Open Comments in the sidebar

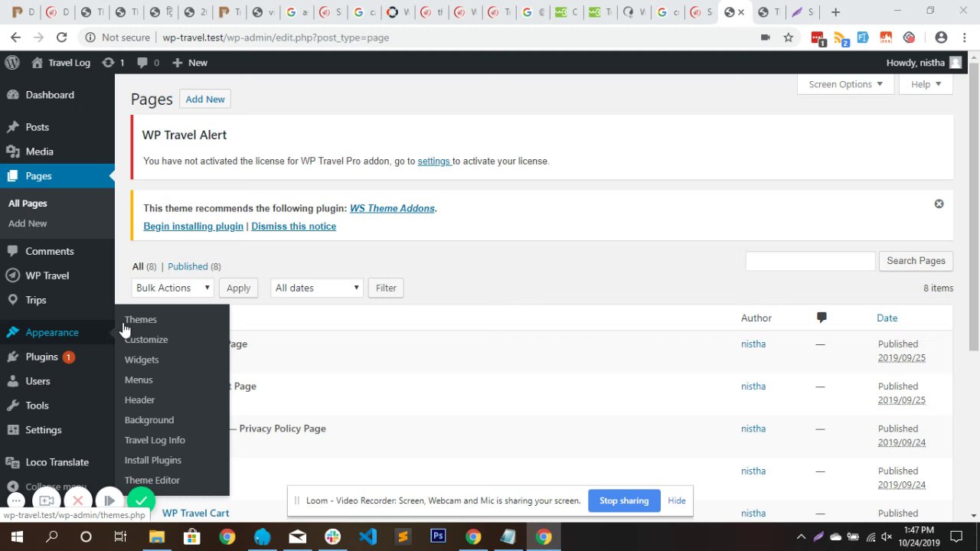[x=49, y=251]
